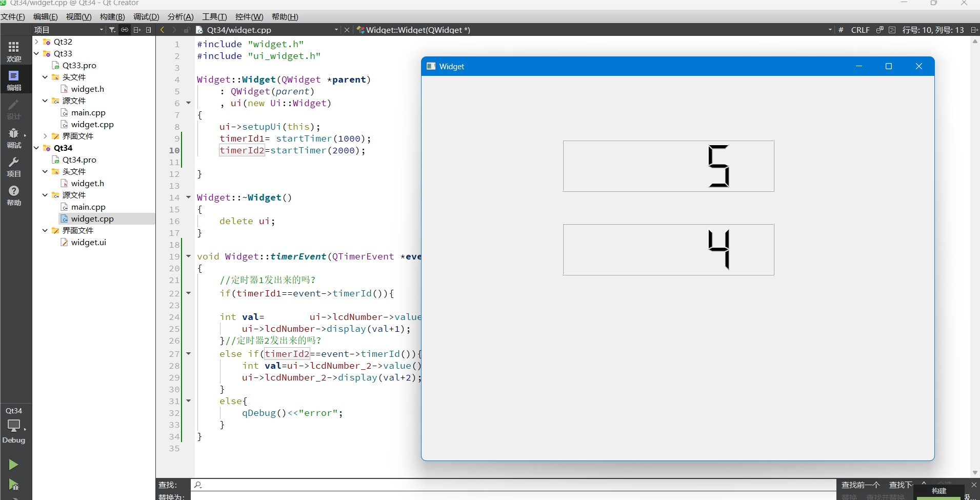Click the Qt34 Debug kit selector
Image resolution: width=980 pixels, height=500 pixels.
tap(14, 425)
